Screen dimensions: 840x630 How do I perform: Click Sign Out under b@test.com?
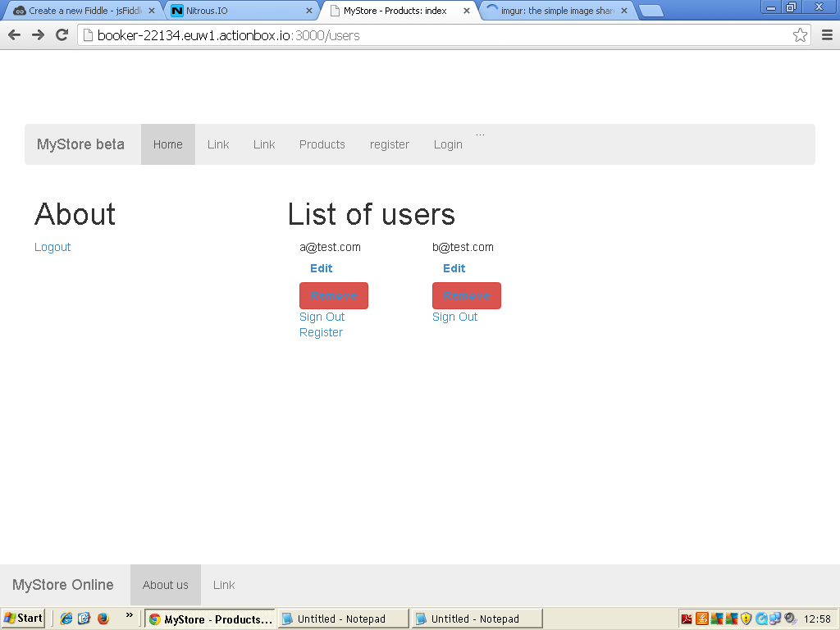click(454, 317)
